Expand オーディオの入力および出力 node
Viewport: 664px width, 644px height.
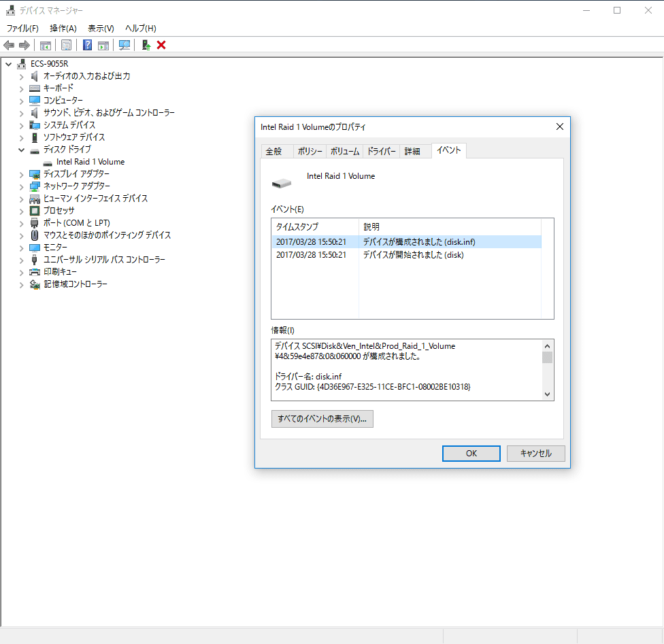21,77
